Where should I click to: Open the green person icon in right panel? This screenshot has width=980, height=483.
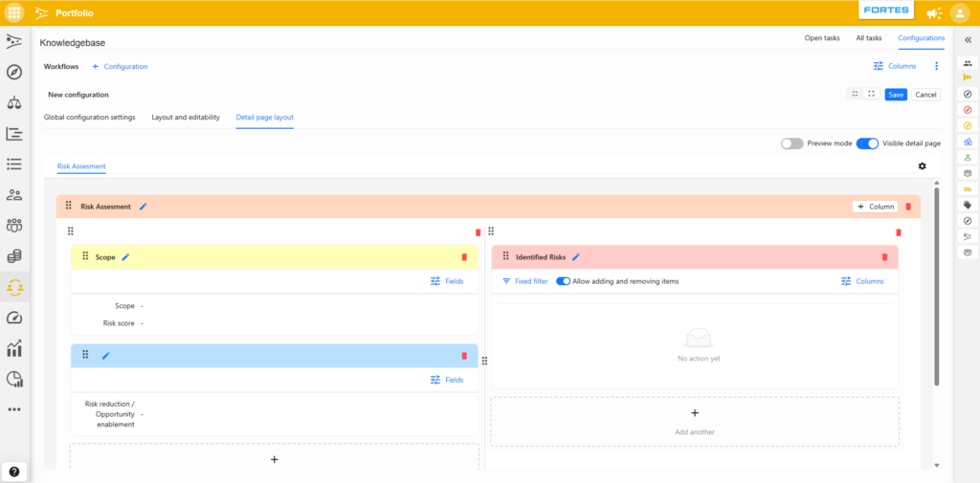(x=968, y=158)
